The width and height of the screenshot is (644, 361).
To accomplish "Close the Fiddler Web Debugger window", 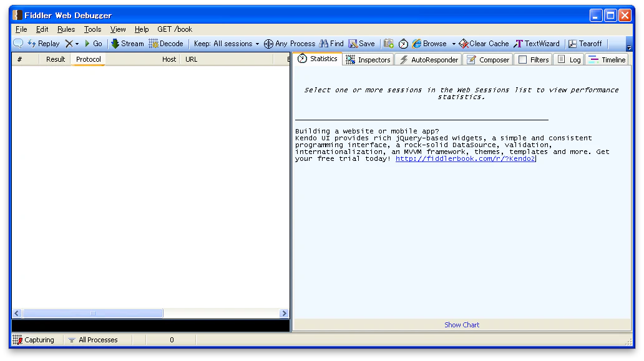I will pos(625,15).
